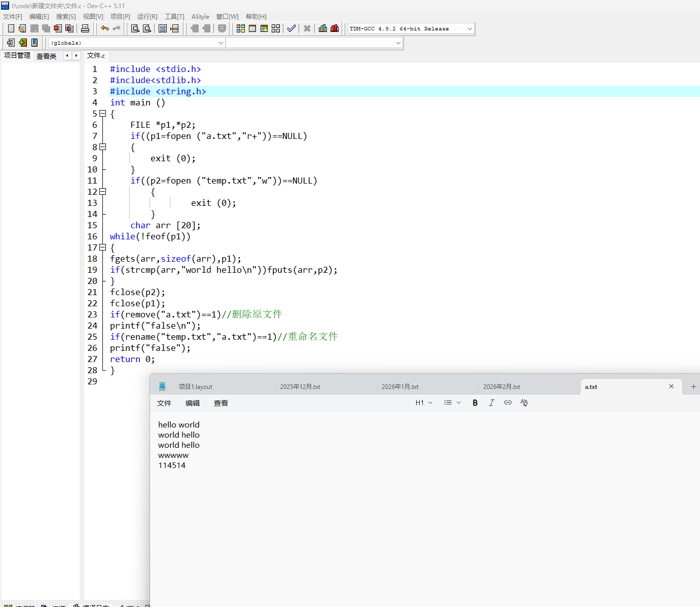Collapse the code fold at line 17
Image resolution: width=700 pixels, height=607 pixels.
pos(103,247)
